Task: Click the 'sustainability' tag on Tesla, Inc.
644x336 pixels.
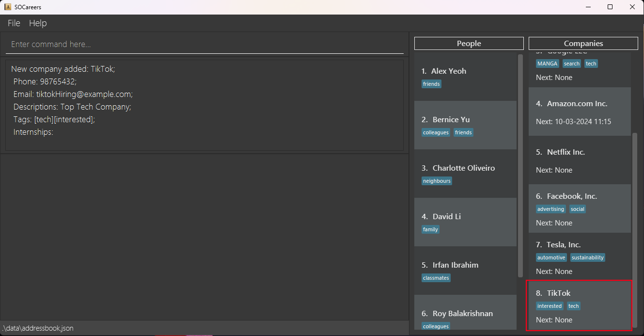Action: point(587,257)
